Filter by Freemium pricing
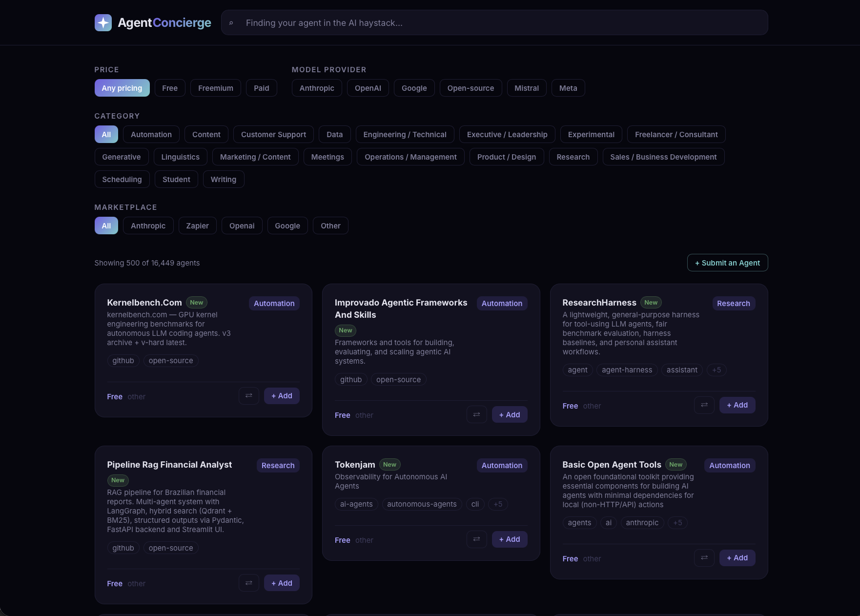Viewport: 860px width, 616px height. tap(216, 88)
